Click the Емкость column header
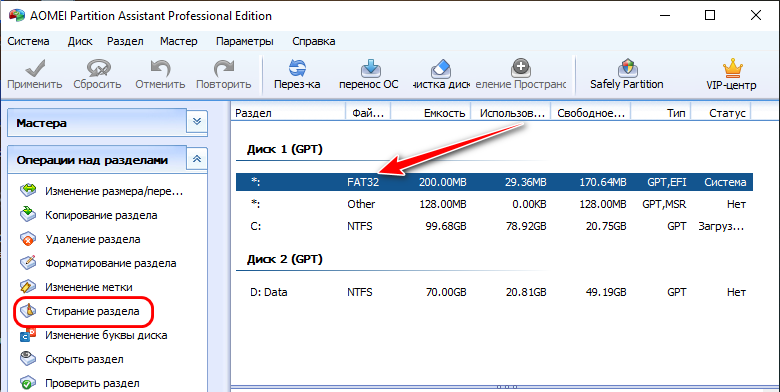 pyautogui.click(x=431, y=113)
